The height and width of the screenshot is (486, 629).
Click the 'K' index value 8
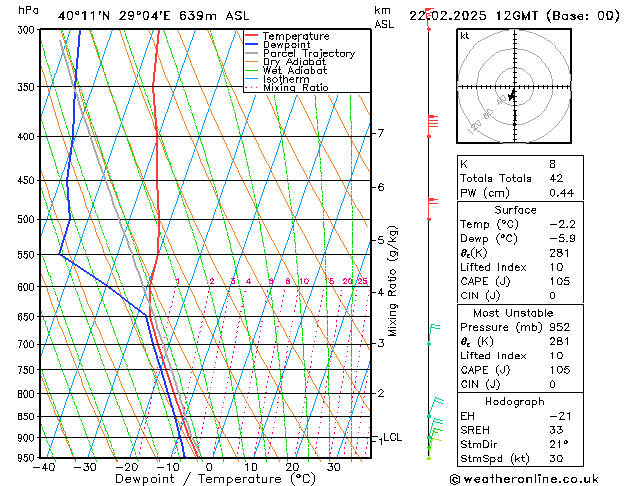[552, 164]
